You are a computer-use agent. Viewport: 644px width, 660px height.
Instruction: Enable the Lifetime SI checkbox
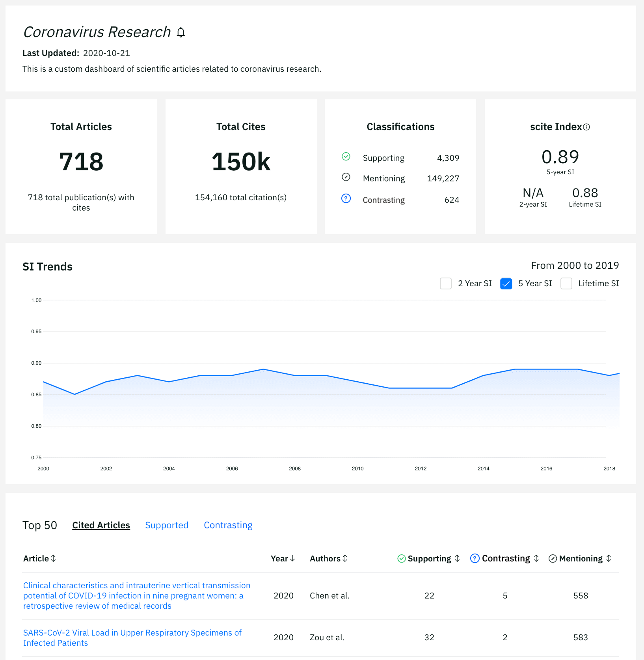tap(566, 283)
